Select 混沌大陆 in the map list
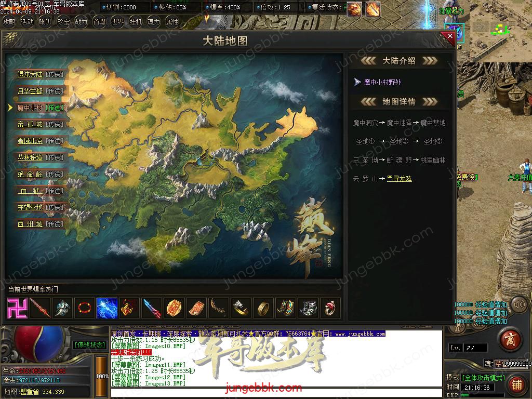This screenshot has height=399, width=532. click(x=30, y=74)
